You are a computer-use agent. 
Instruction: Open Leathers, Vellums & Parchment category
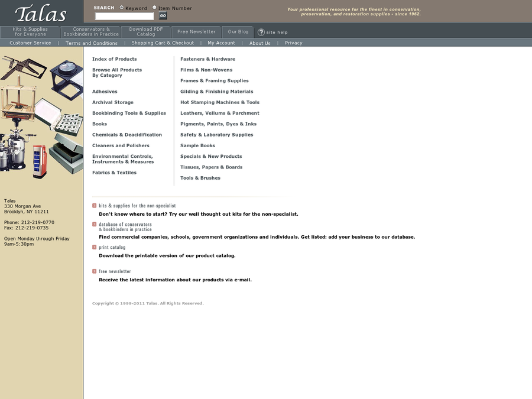pyautogui.click(x=220, y=113)
